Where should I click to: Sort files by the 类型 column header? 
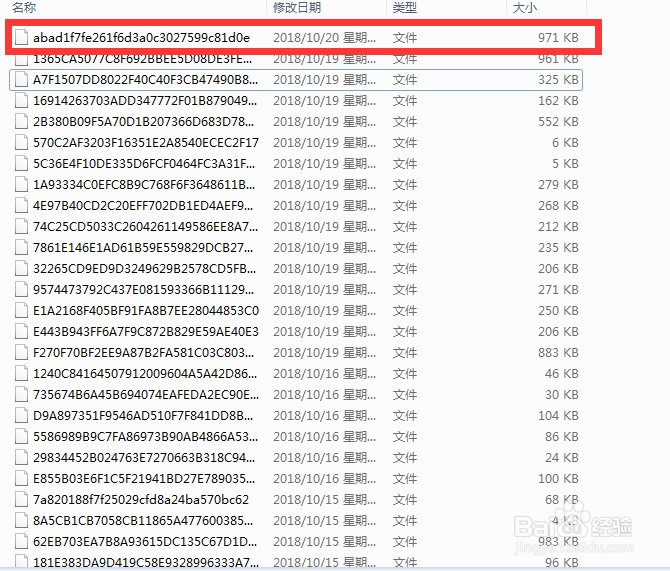405,7
